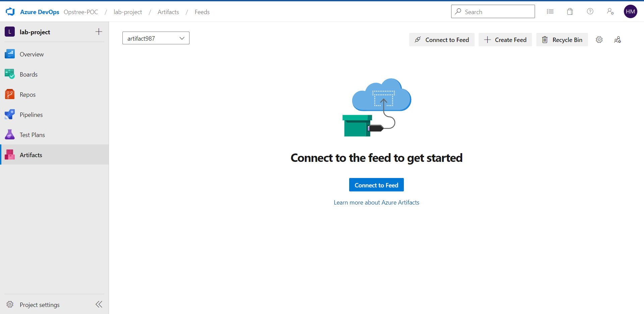Screen dimensions: 644x314
Task: Click the Create Feed button
Action: tap(505, 40)
